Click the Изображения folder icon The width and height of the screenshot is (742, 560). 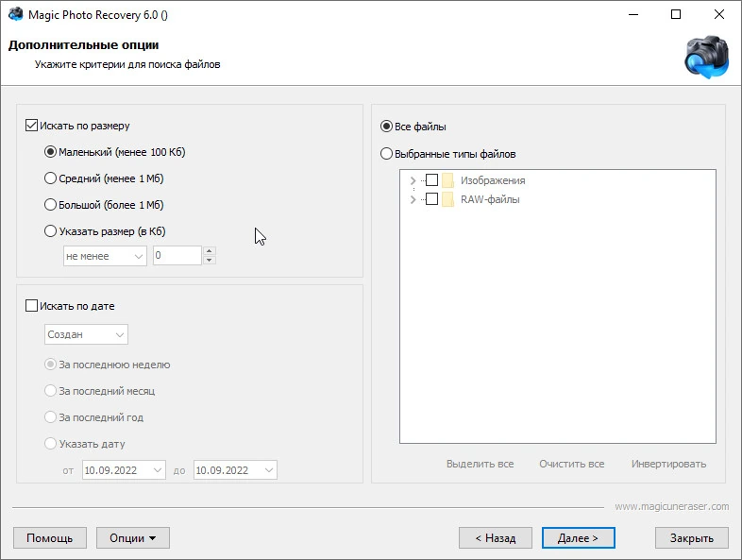pyautogui.click(x=447, y=180)
